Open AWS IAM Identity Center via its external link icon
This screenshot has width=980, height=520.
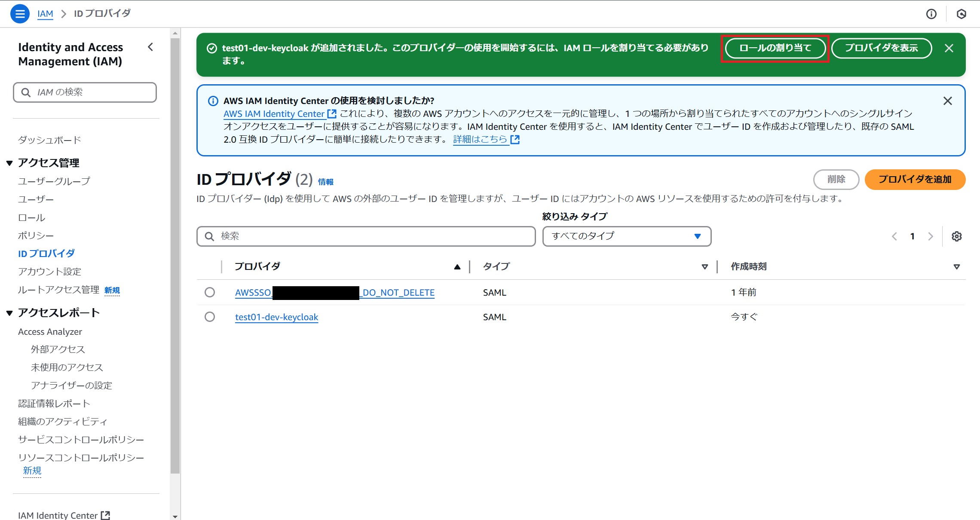click(331, 113)
